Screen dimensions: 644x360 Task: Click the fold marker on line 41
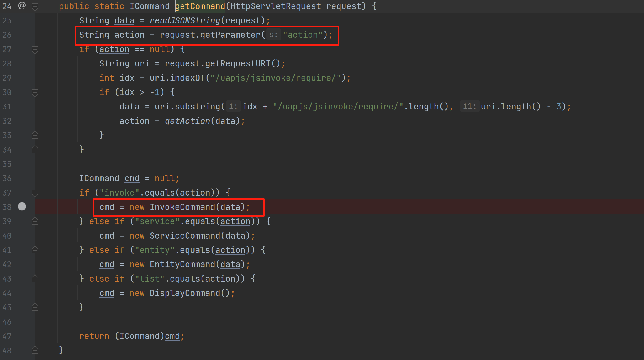(x=35, y=250)
